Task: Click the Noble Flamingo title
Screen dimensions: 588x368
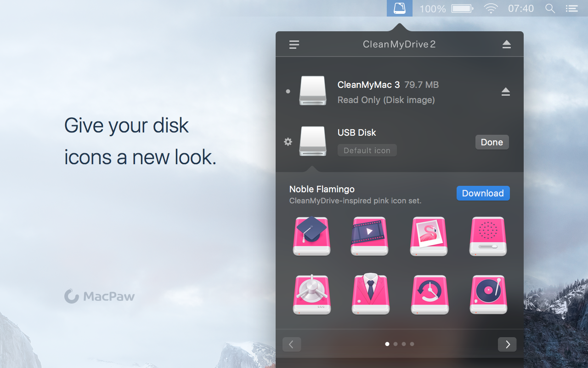Action: [322, 189]
